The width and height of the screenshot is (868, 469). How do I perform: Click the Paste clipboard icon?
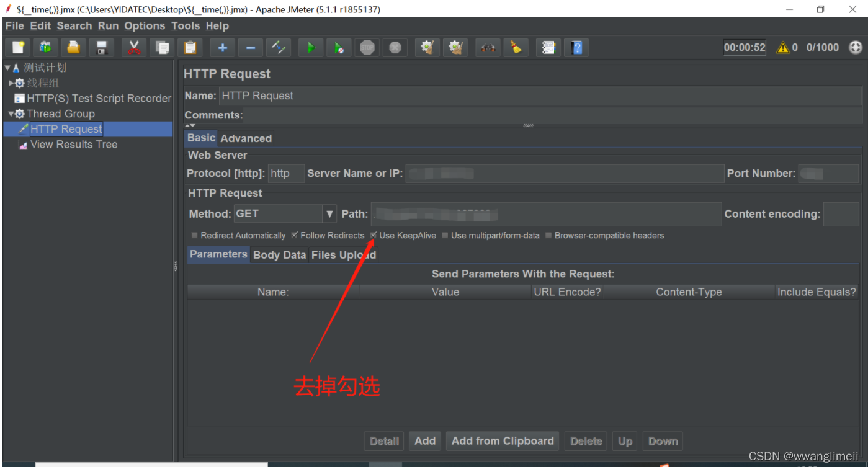coord(190,47)
